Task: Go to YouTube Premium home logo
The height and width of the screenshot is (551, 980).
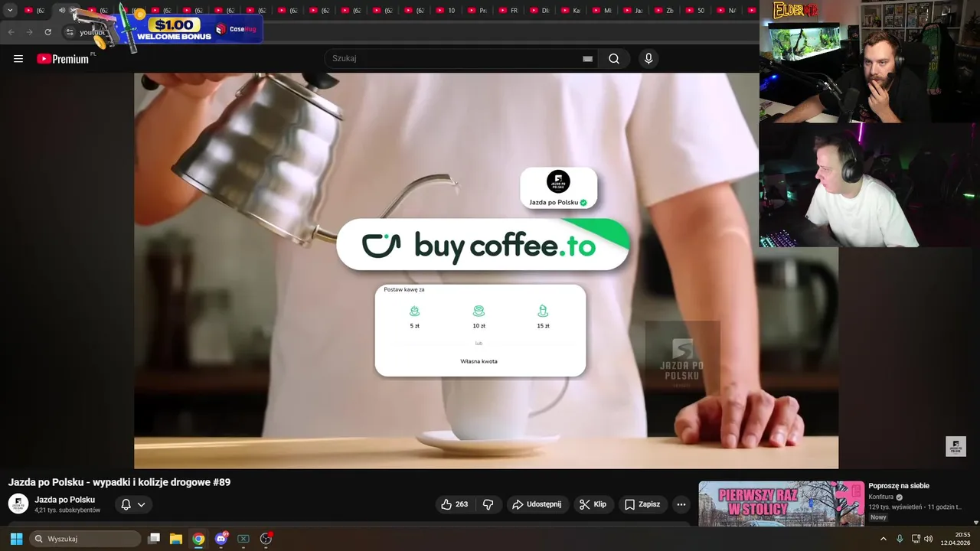Action: point(63,59)
